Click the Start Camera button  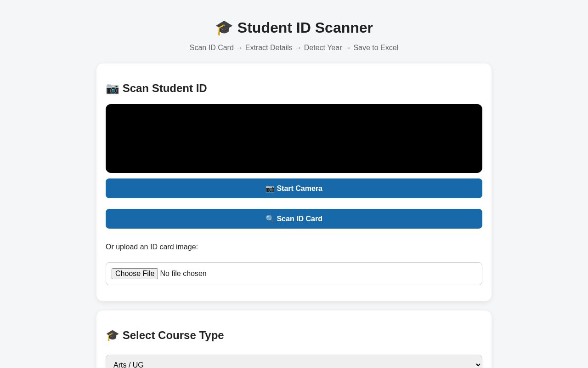pos(294,189)
